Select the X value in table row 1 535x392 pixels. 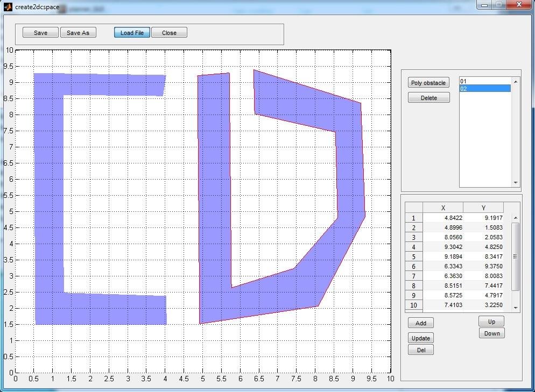click(x=442, y=218)
